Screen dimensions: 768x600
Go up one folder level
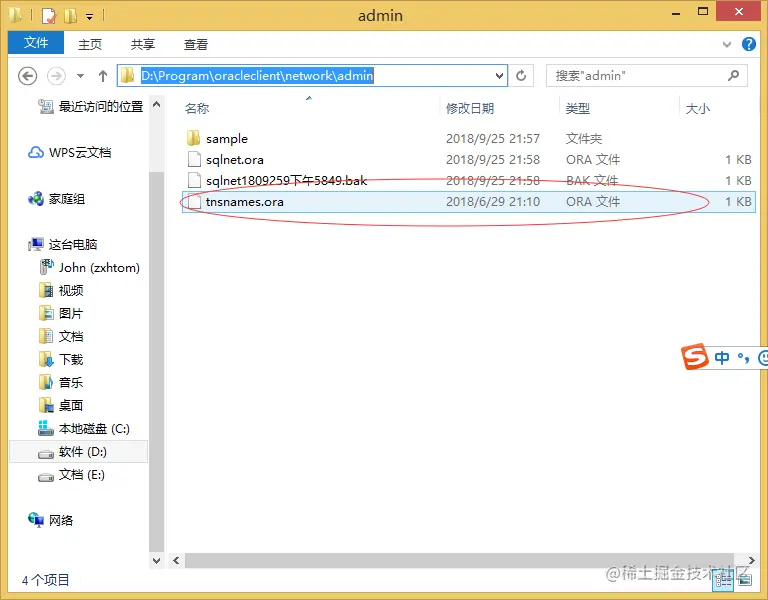pyautogui.click(x=102, y=76)
